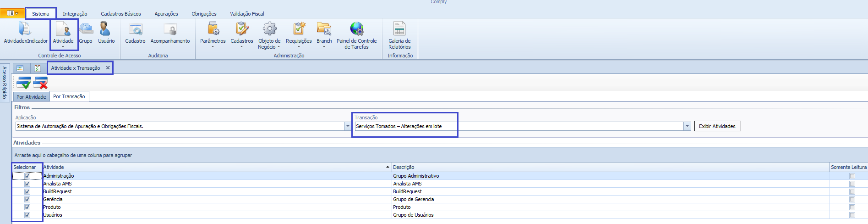This screenshot has height=224, width=868.
Task: Sort by the Descrição column header
Action: [404, 167]
